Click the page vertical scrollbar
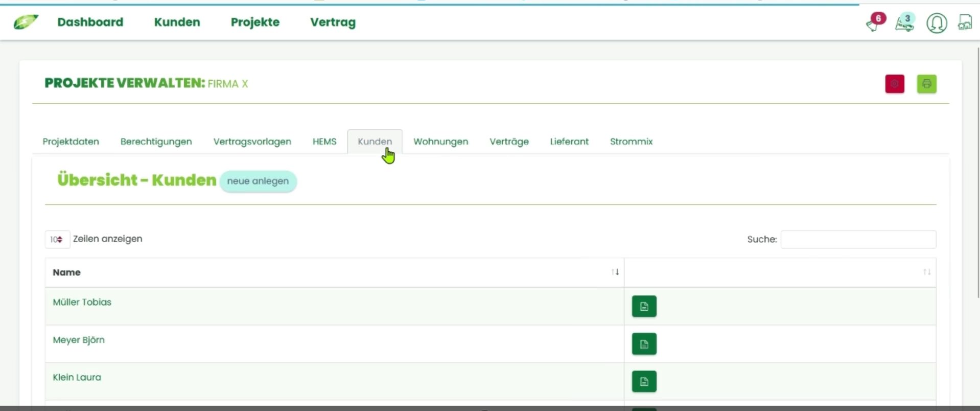This screenshot has height=411, width=980. 978,173
